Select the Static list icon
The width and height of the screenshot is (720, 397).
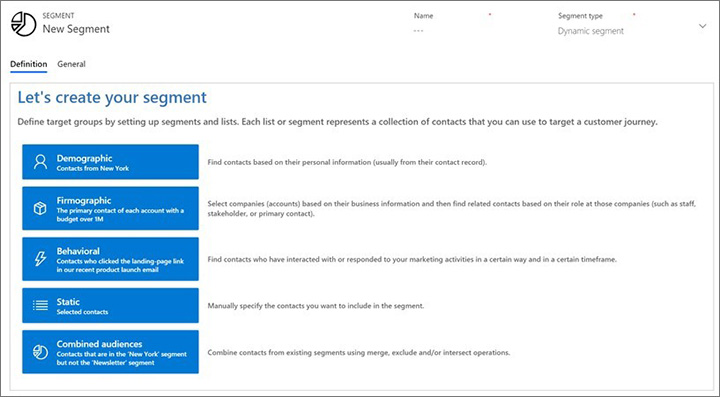point(40,305)
